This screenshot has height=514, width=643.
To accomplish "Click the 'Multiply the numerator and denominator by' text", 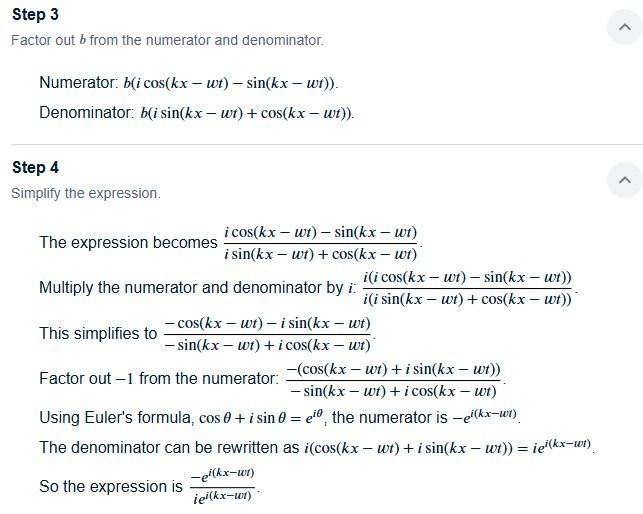I will (x=191, y=288).
